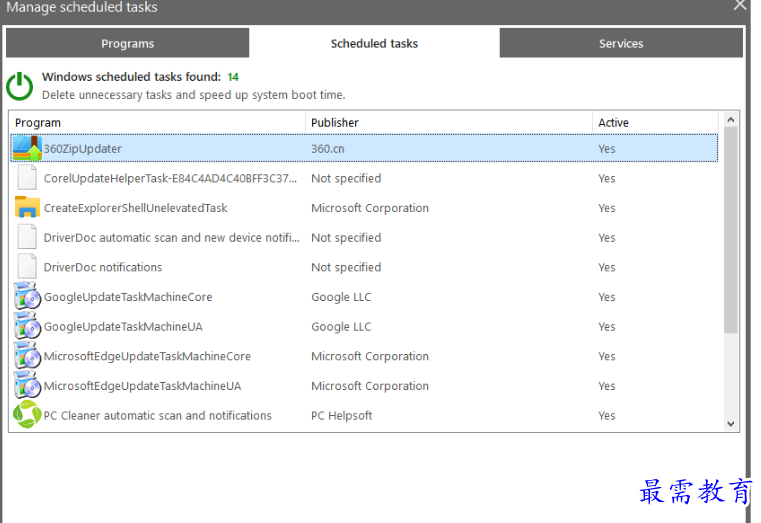Close the Manage scheduled tasks window
This screenshot has height=523, width=761.
coord(740,5)
